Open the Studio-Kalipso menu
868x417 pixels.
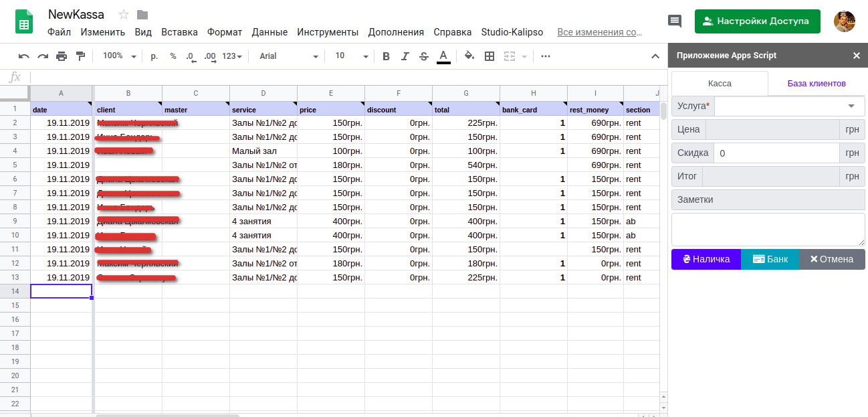[512, 32]
